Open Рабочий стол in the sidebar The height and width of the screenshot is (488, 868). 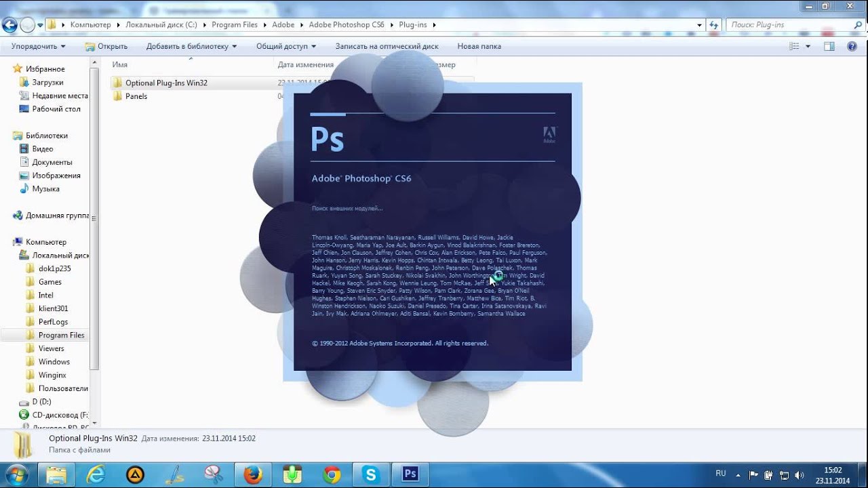tap(56, 108)
